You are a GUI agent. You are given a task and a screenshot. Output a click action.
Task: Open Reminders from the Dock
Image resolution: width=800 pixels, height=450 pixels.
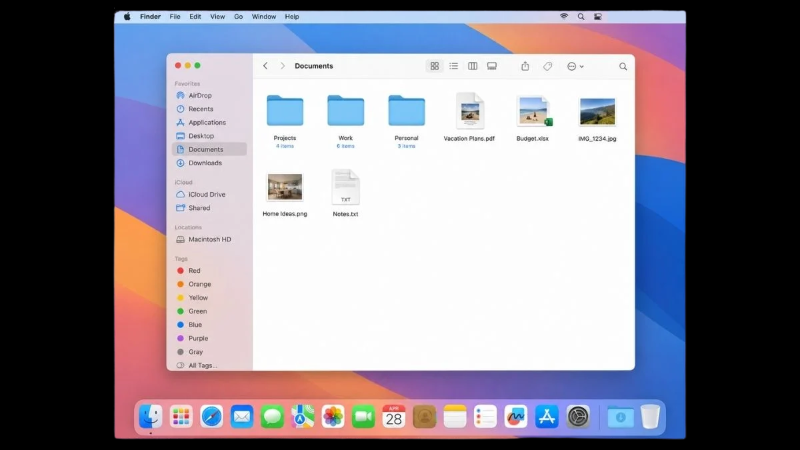pyautogui.click(x=485, y=417)
